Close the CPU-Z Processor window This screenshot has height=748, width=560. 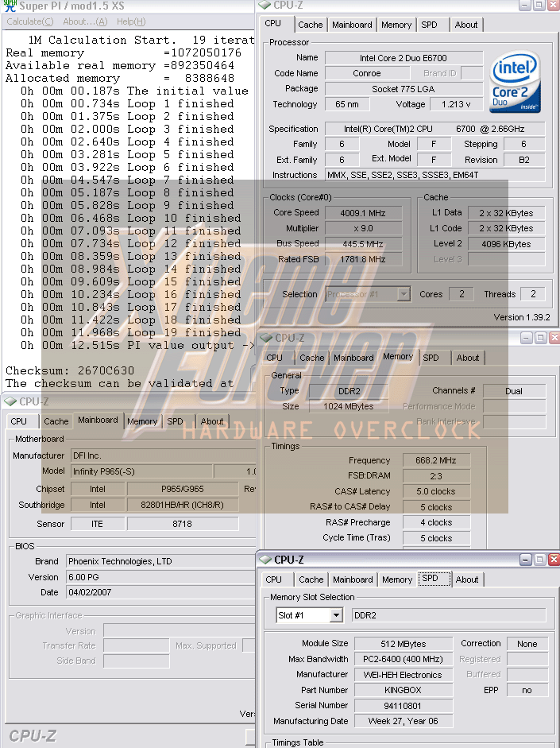[x=552, y=6]
